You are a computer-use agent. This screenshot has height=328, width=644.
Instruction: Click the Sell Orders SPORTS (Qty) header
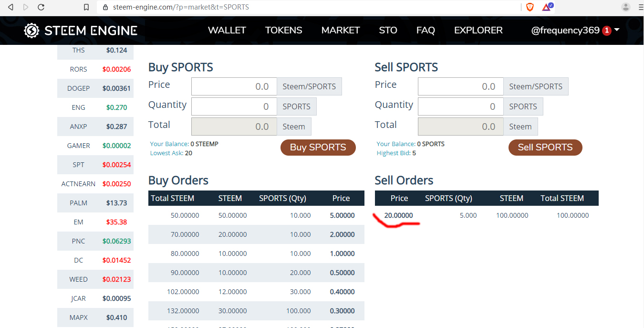click(x=448, y=198)
